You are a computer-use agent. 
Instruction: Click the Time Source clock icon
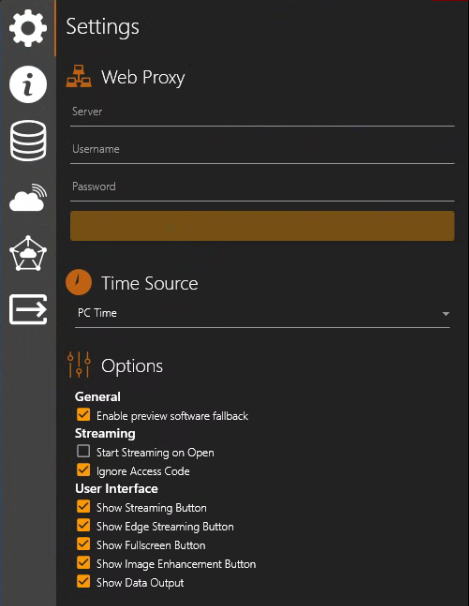79,282
